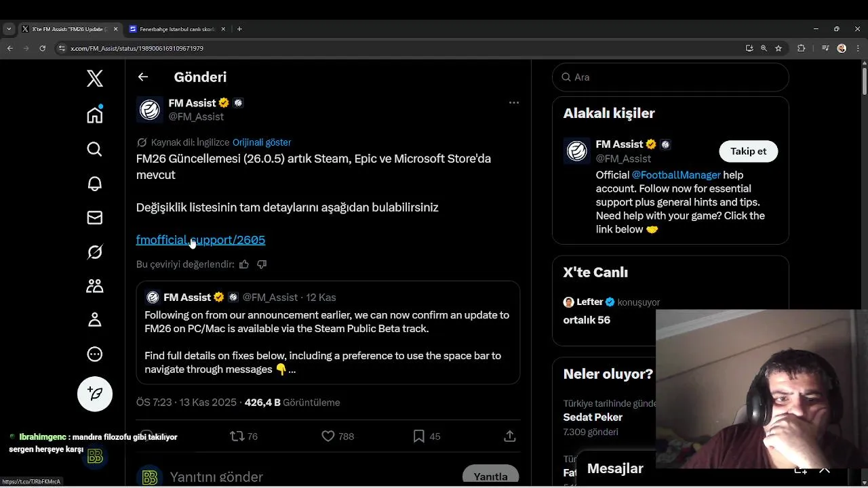Click the compose post button
The image size is (868, 488).
click(95, 394)
